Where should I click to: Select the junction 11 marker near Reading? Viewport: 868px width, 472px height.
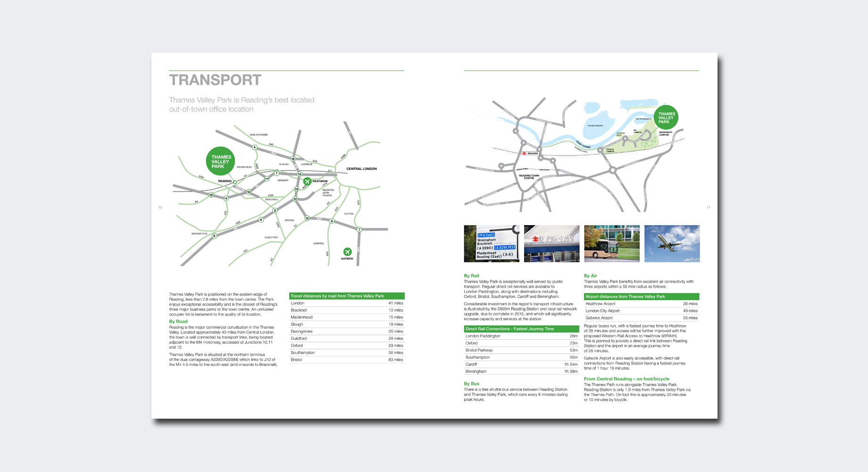[x=225, y=198]
